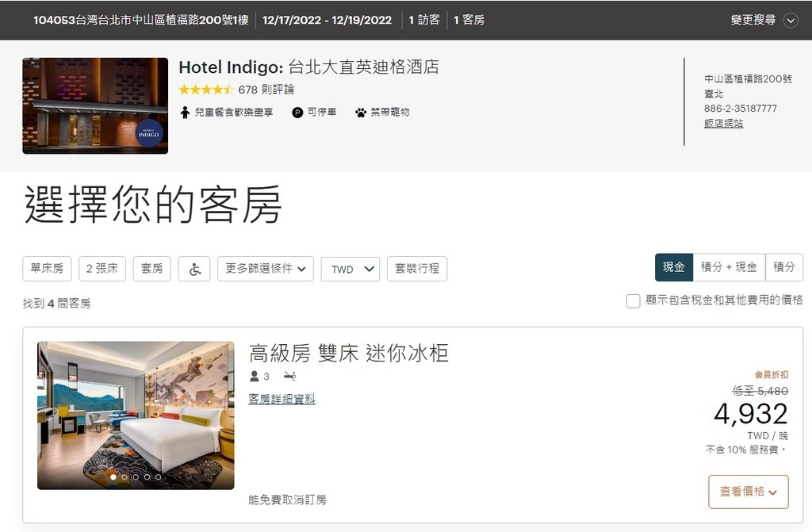
Task: Click the Hotel Indigo 台北大直英迪格酒店 title
Action: (308, 67)
